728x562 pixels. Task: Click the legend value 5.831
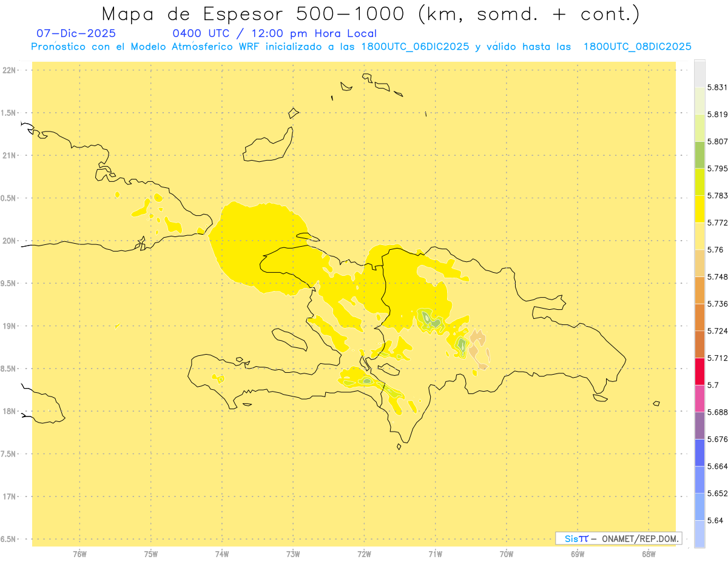[717, 87]
